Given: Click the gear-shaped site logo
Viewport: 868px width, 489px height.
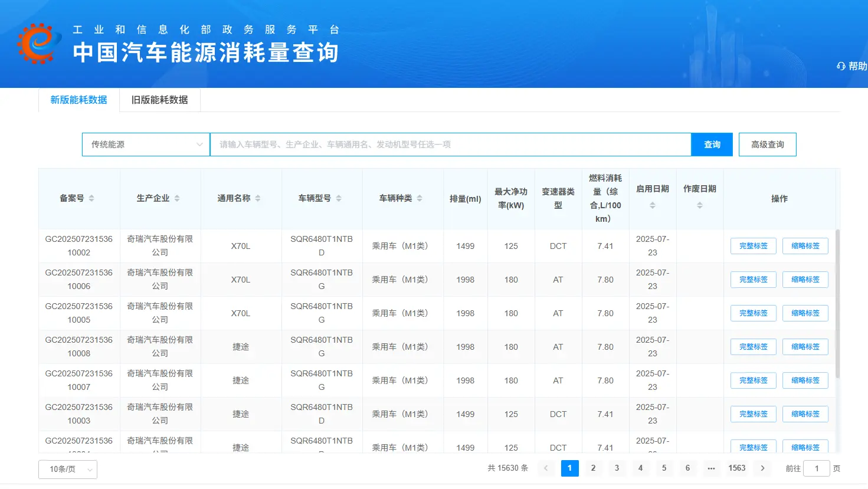Looking at the screenshot, I should [39, 43].
